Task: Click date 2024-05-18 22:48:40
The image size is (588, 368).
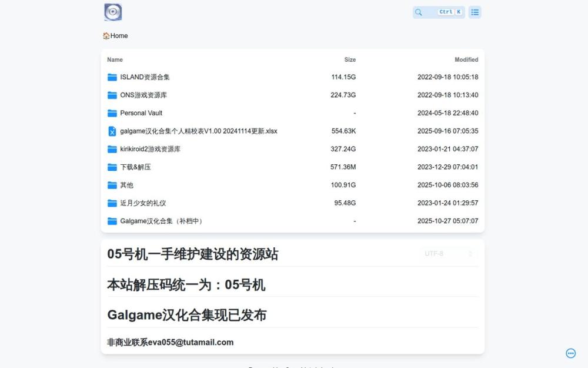Action: pos(447,114)
